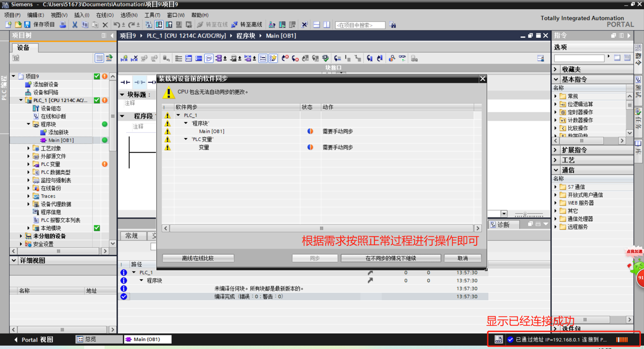Select the 设备 tab in project tree
Viewport: 644px width, 349px height.
pyautogui.click(x=24, y=48)
